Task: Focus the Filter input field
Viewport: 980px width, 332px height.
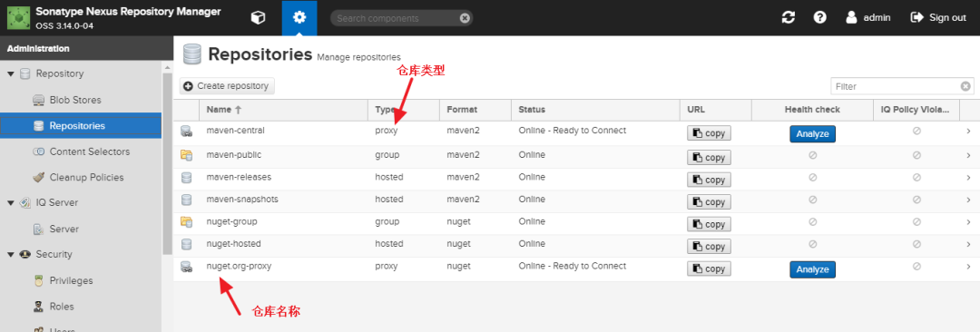Action: (x=895, y=86)
